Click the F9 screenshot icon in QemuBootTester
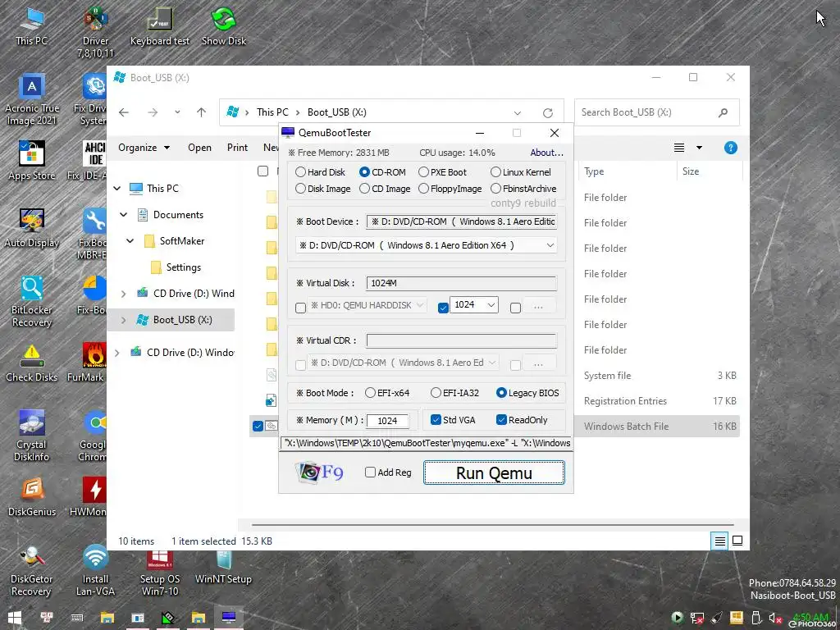Image resolution: width=840 pixels, height=630 pixels. click(x=320, y=472)
